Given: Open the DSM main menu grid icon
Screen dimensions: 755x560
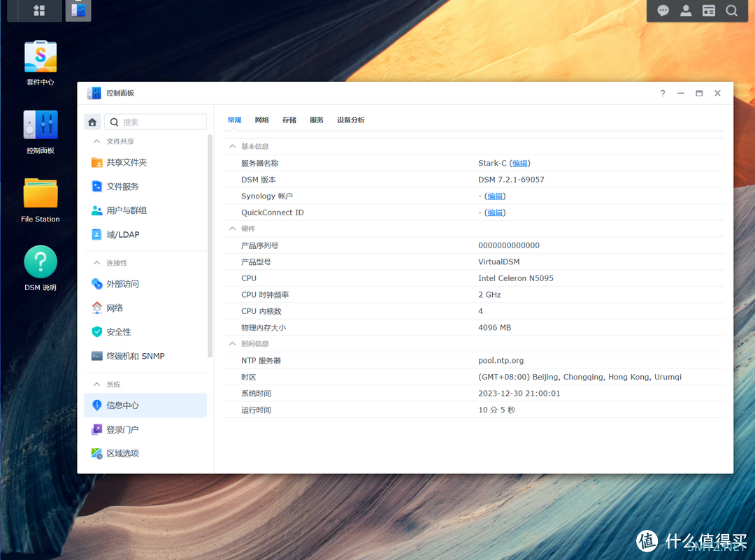Looking at the screenshot, I should coord(39,10).
